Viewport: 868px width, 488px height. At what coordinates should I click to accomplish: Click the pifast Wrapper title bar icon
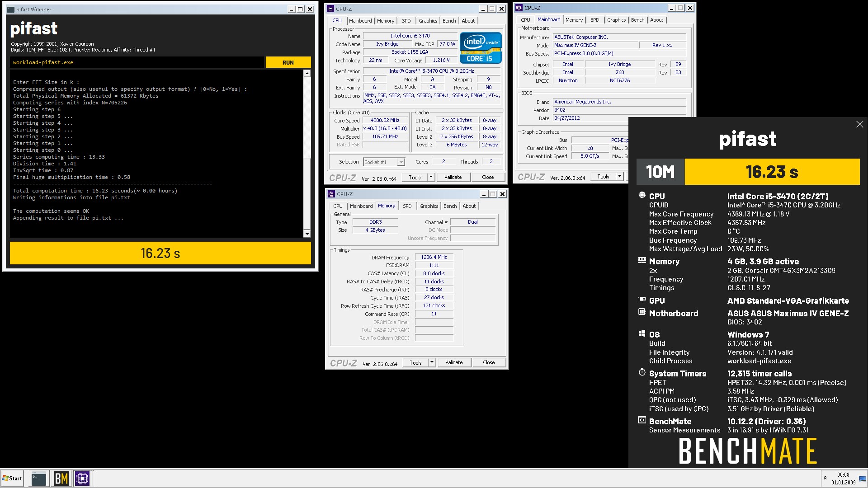tap(11, 9)
